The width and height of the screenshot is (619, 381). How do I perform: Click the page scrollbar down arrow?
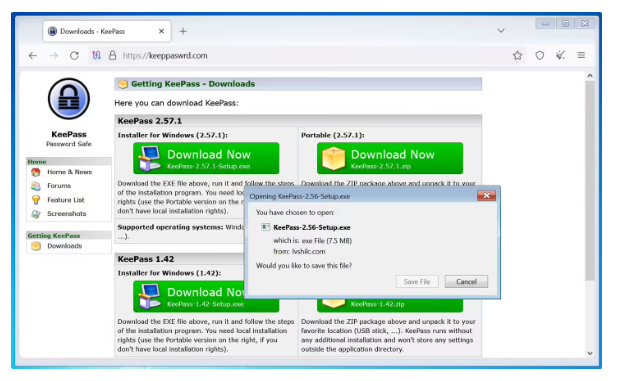click(590, 353)
